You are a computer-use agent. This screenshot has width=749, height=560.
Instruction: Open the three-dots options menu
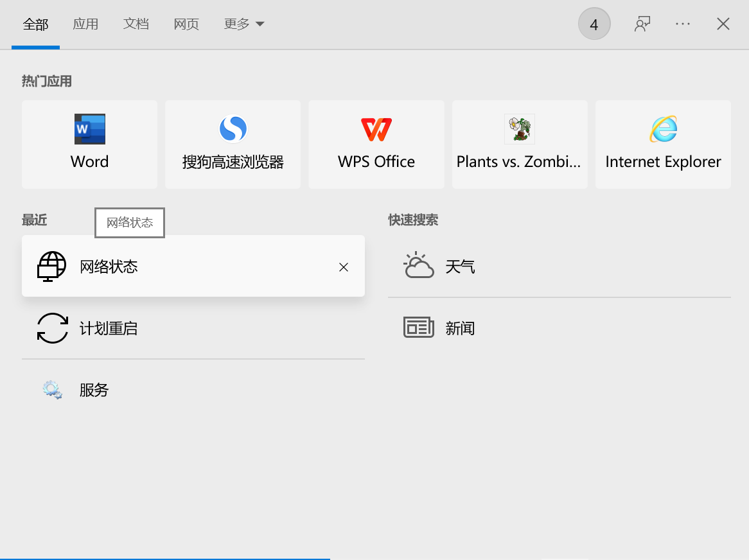683,24
